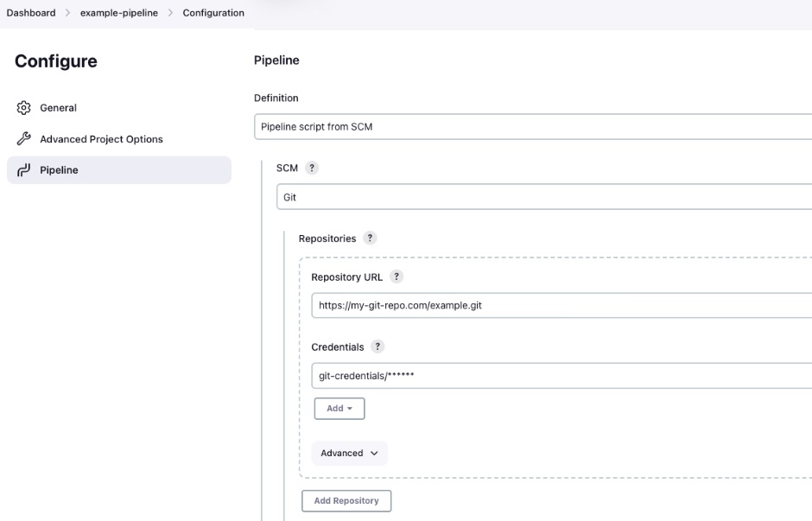Click the breadcrumb arrow after Dashboard
812x521 pixels.
(68, 13)
